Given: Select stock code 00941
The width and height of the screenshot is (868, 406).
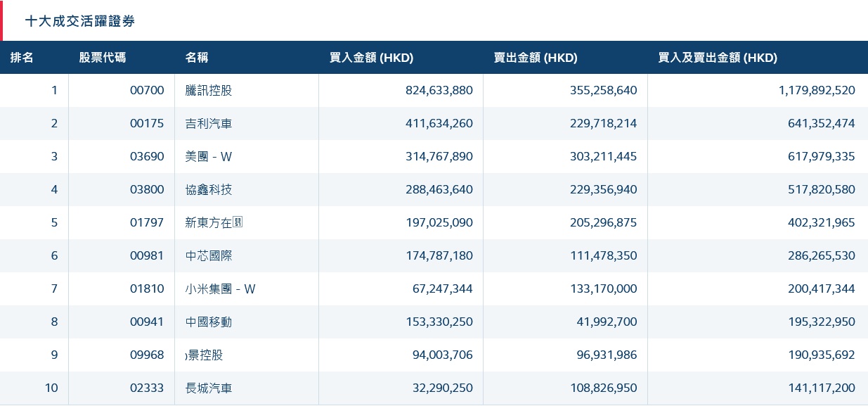Looking at the screenshot, I should click(147, 322).
